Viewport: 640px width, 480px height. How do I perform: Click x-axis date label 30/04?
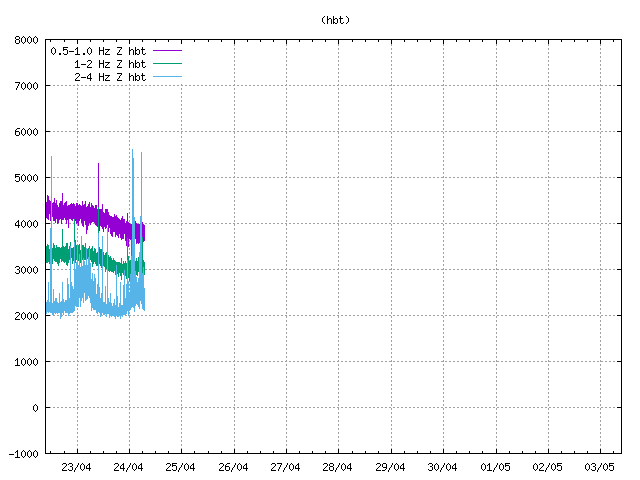[x=442, y=467]
